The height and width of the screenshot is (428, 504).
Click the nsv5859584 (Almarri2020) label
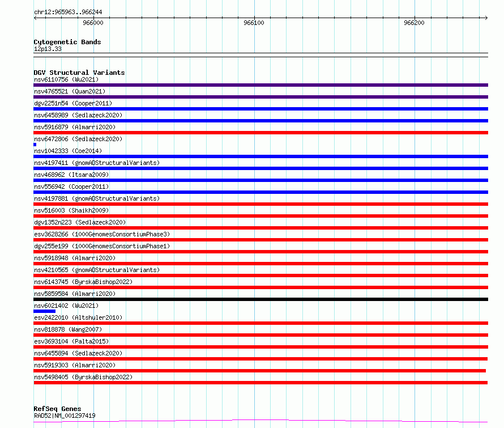pyautogui.click(x=75, y=294)
